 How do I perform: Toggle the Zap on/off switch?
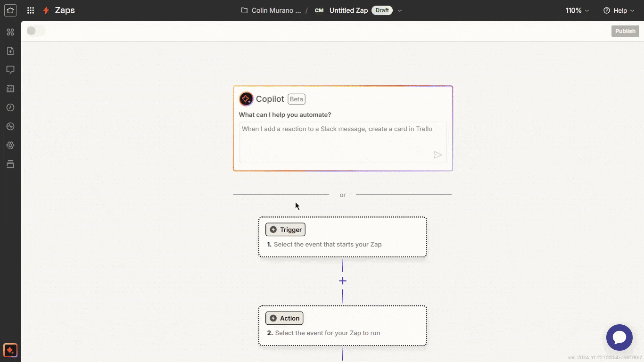(36, 31)
